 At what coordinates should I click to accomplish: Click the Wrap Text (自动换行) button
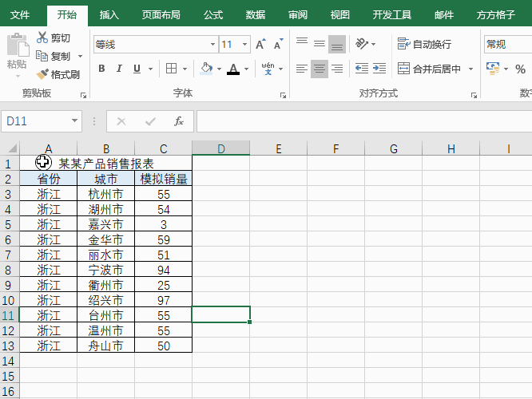pyautogui.click(x=424, y=44)
